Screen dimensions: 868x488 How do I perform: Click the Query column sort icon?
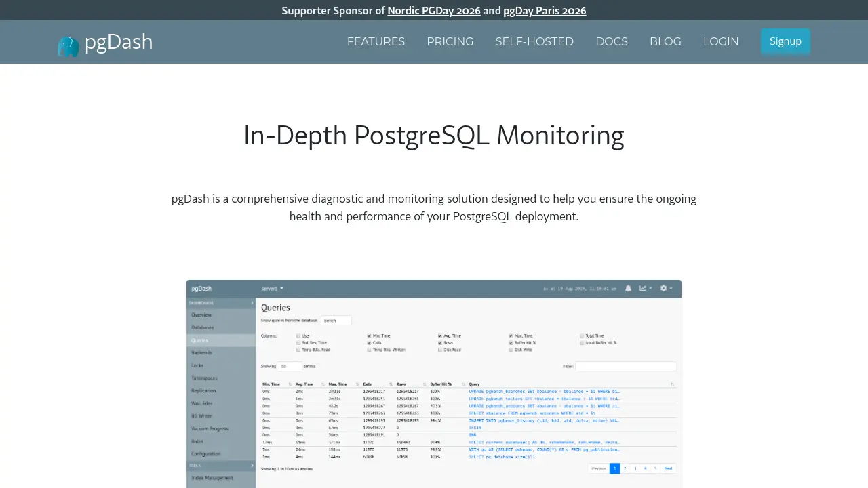point(673,384)
